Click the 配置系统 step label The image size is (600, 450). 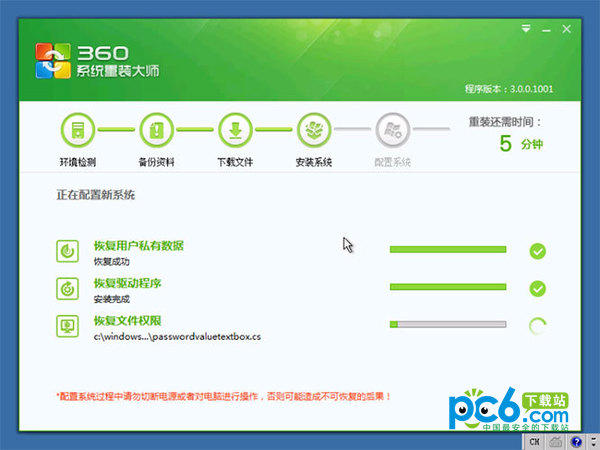[x=393, y=162]
